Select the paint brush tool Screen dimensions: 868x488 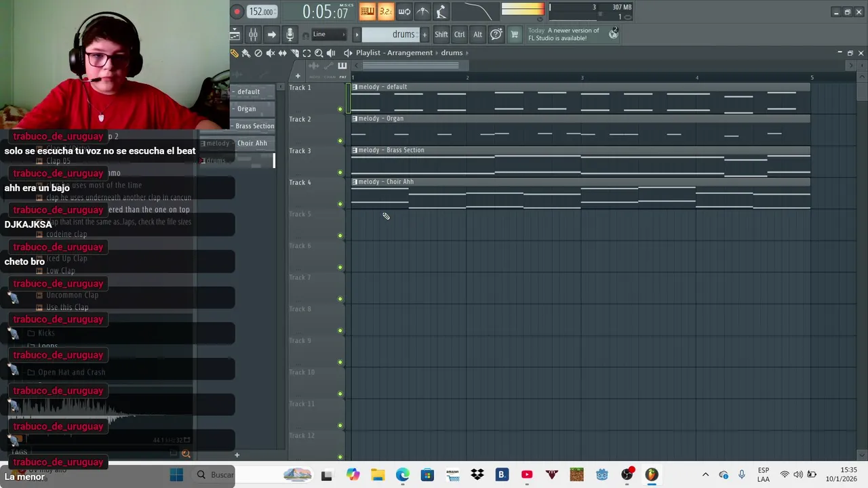coord(246,53)
